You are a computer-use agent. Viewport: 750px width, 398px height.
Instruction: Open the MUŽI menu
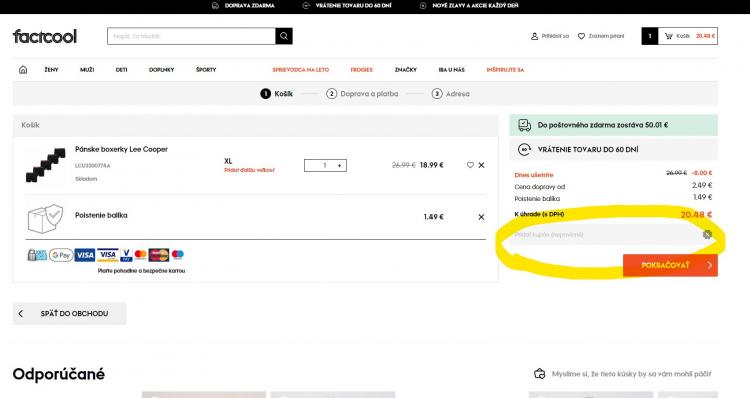coord(87,70)
